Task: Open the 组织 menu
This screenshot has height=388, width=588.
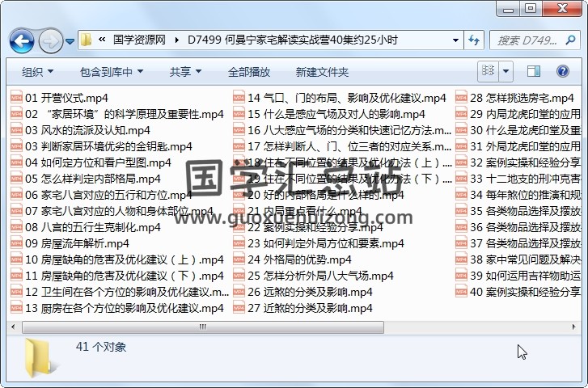Action: 37,72
